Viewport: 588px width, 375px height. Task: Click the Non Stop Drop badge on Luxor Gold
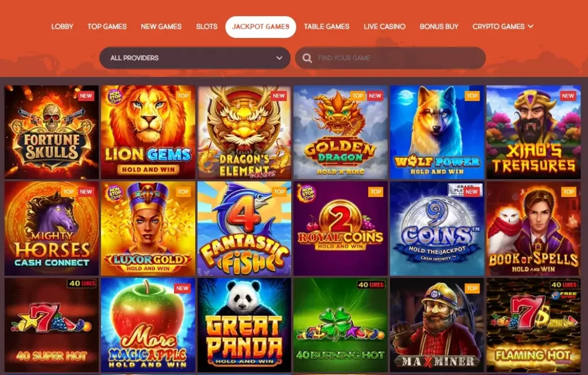(x=114, y=194)
